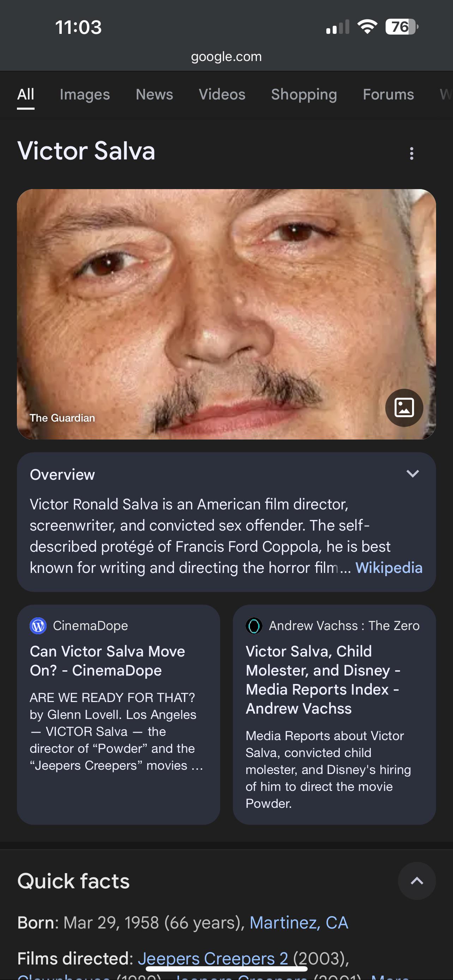This screenshot has width=453, height=980.
Task: Click the Andrew Vachss site favicon
Action: (x=254, y=626)
